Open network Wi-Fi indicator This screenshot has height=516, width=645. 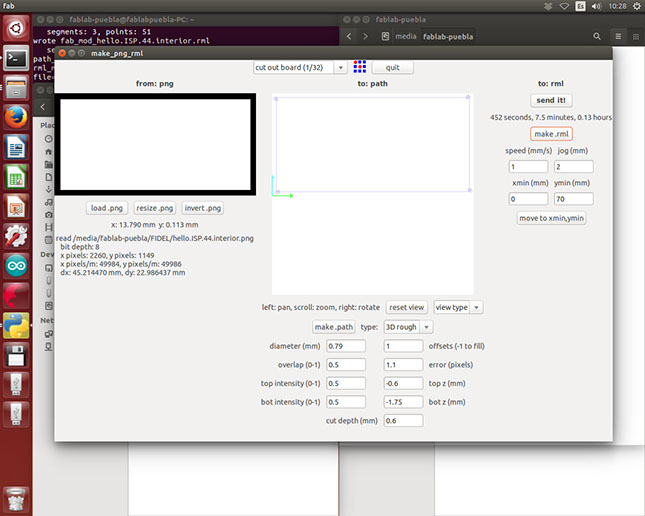click(564, 6)
